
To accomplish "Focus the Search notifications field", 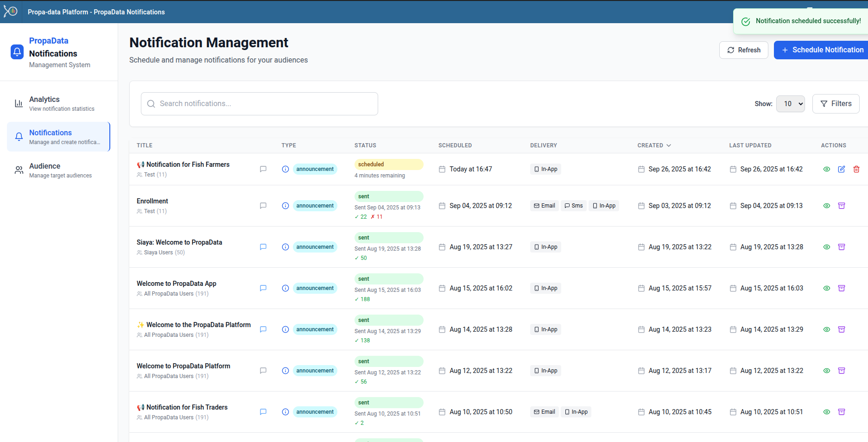I will point(260,104).
